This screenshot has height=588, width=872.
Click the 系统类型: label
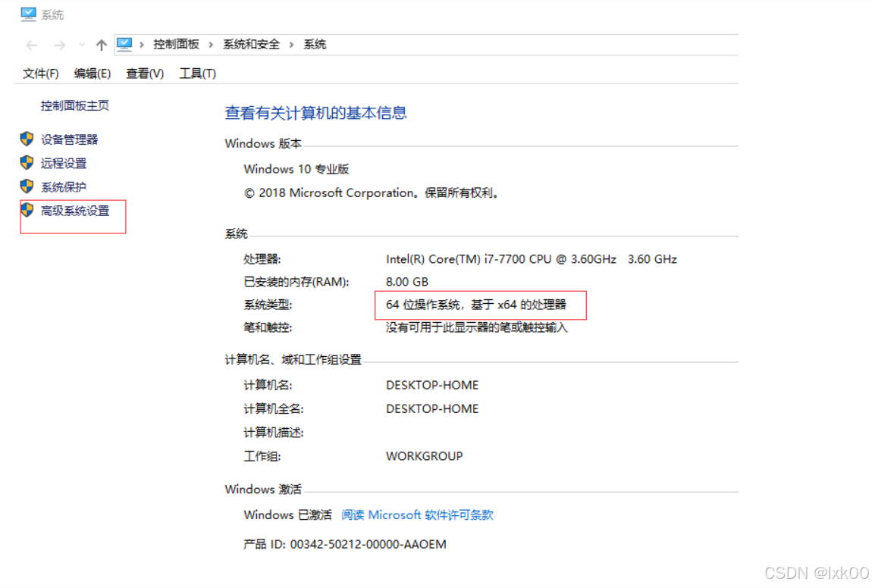pyautogui.click(x=268, y=305)
